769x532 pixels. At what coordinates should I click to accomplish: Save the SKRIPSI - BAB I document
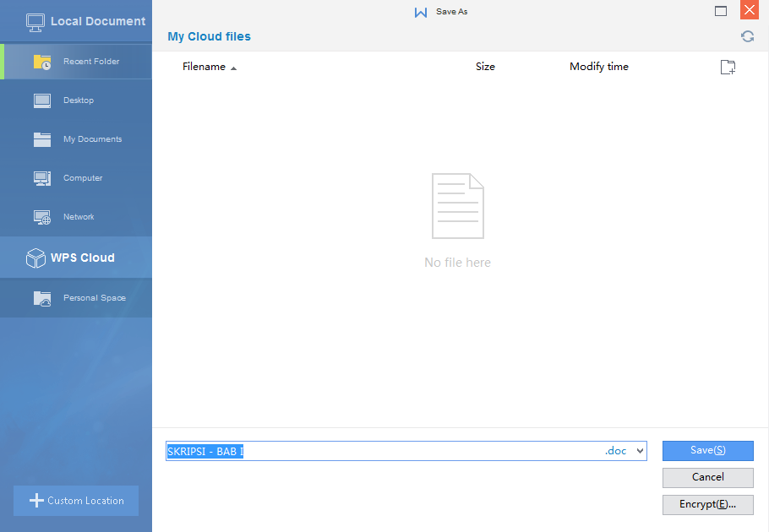(707, 450)
